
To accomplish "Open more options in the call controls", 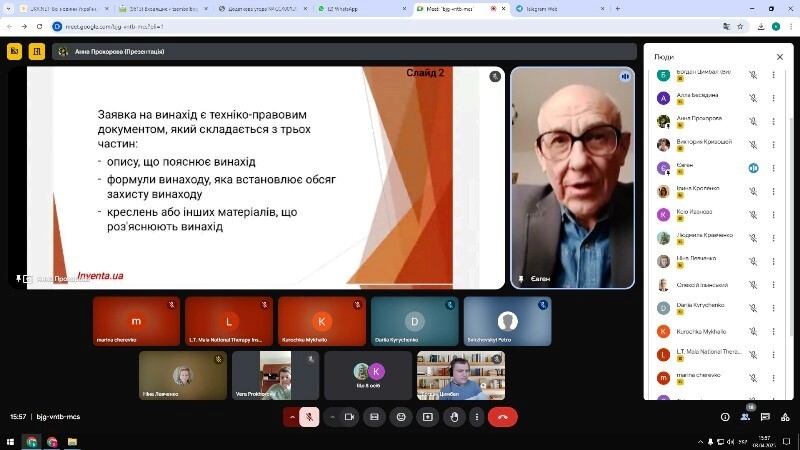I will (477, 417).
